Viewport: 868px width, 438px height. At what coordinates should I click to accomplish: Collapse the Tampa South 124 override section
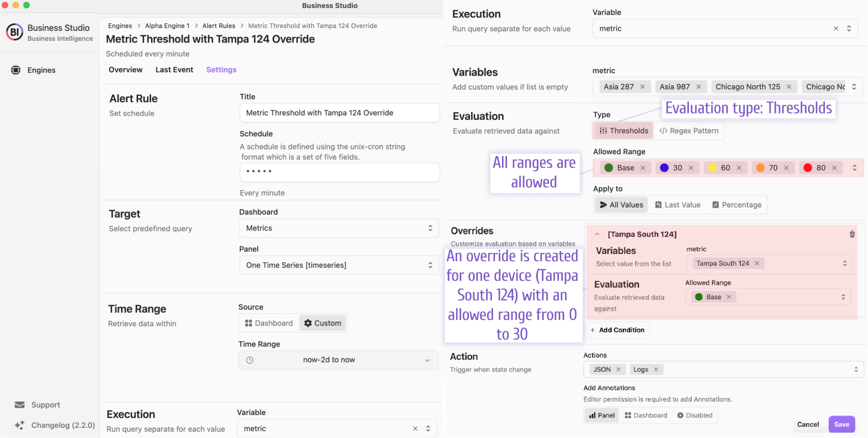[597, 234]
